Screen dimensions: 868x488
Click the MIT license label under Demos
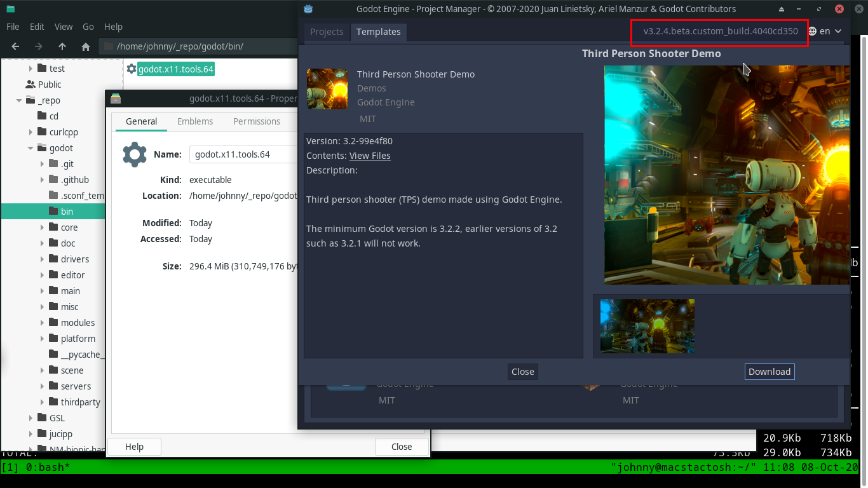(x=367, y=119)
